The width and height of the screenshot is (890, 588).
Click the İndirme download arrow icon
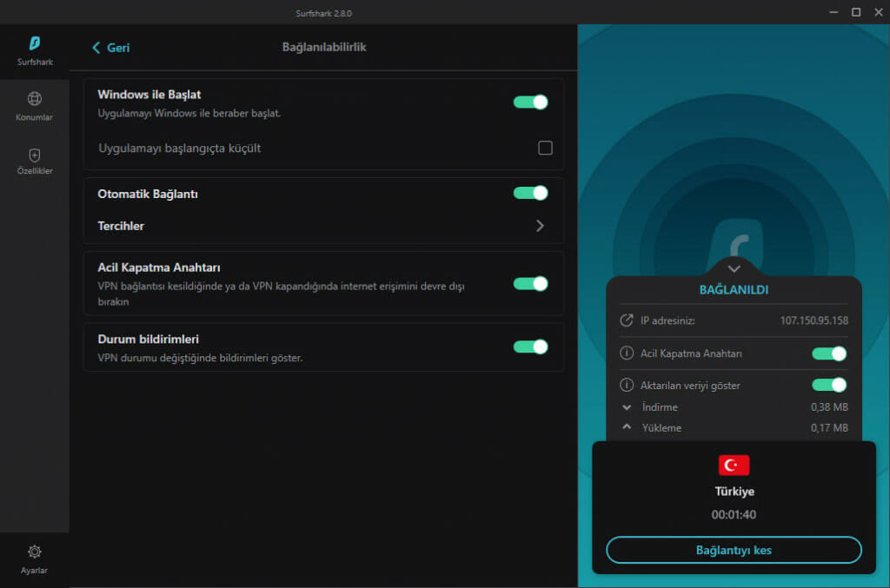pos(627,407)
